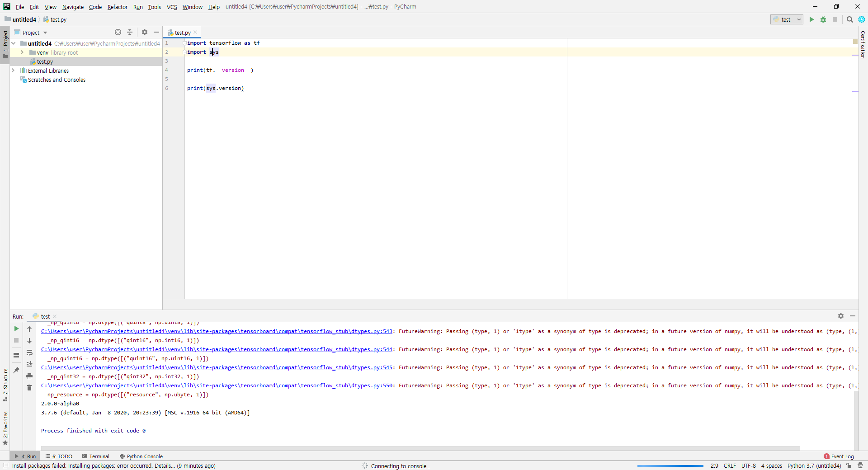Viewport: 868px width, 470px height.
Task: Stop process in the Run panel
Action: coord(16,340)
